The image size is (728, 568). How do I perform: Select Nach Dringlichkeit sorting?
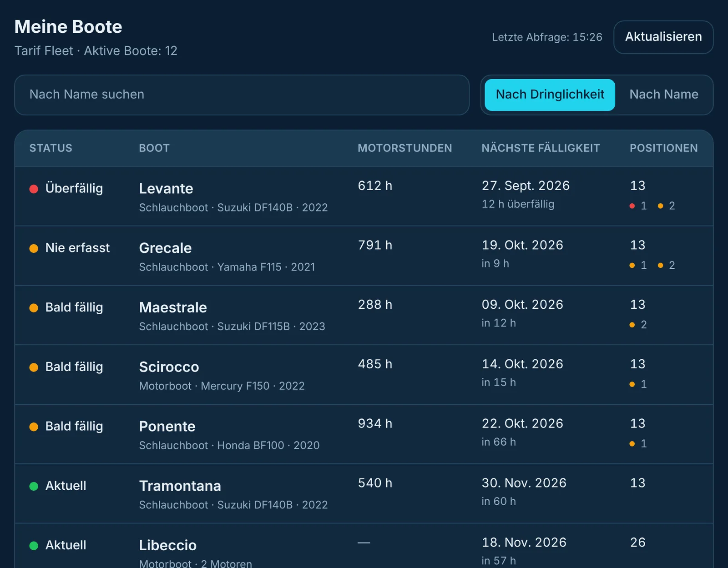(550, 95)
